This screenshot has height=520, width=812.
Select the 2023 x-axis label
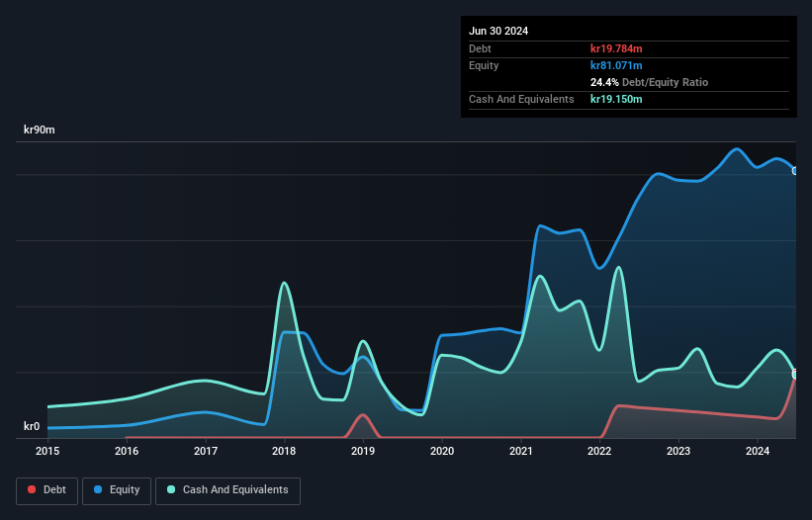678,451
